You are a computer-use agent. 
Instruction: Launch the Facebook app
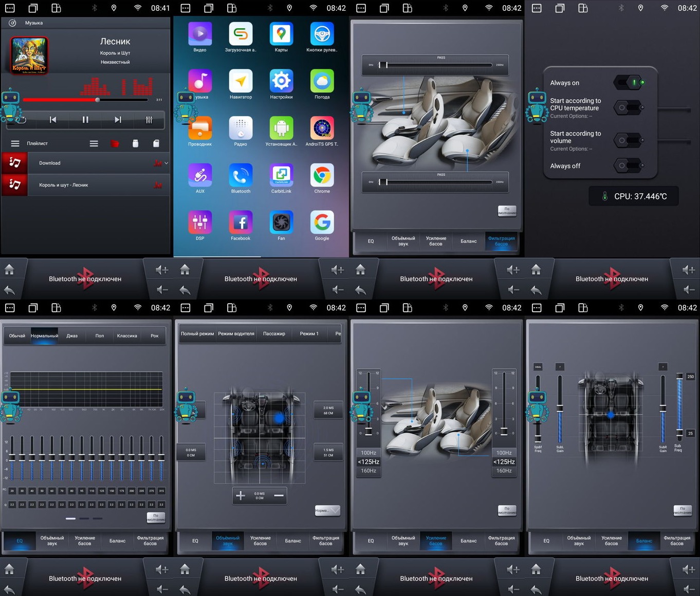pyautogui.click(x=241, y=223)
